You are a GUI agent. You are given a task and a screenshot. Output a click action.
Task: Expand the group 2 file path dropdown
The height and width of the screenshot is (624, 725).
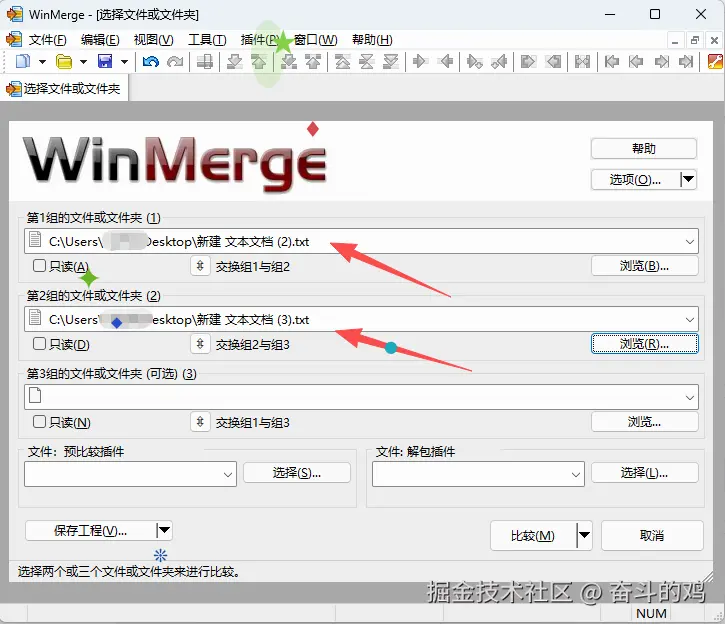(x=689, y=319)
